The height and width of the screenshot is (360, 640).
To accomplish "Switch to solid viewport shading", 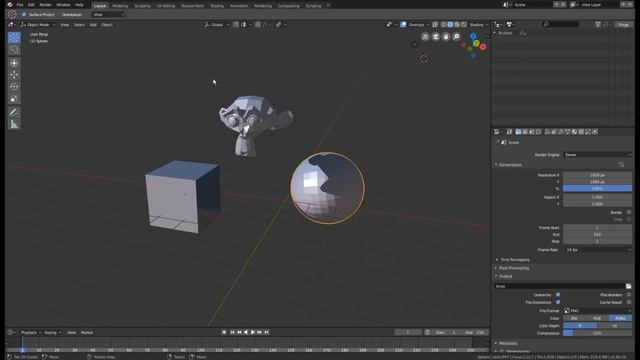I will (x=450, y=25).
